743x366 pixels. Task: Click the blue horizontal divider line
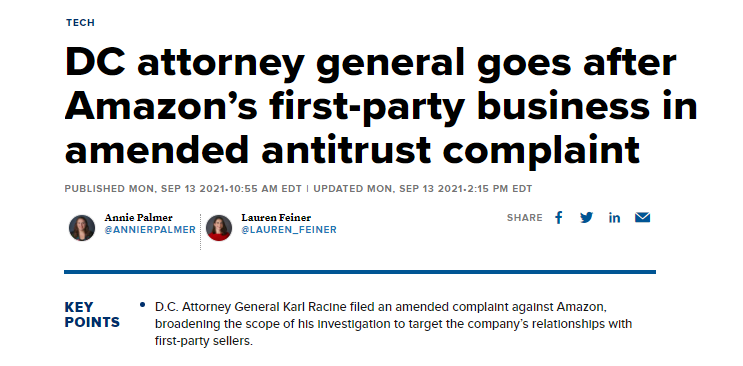(x=360, y=272)
